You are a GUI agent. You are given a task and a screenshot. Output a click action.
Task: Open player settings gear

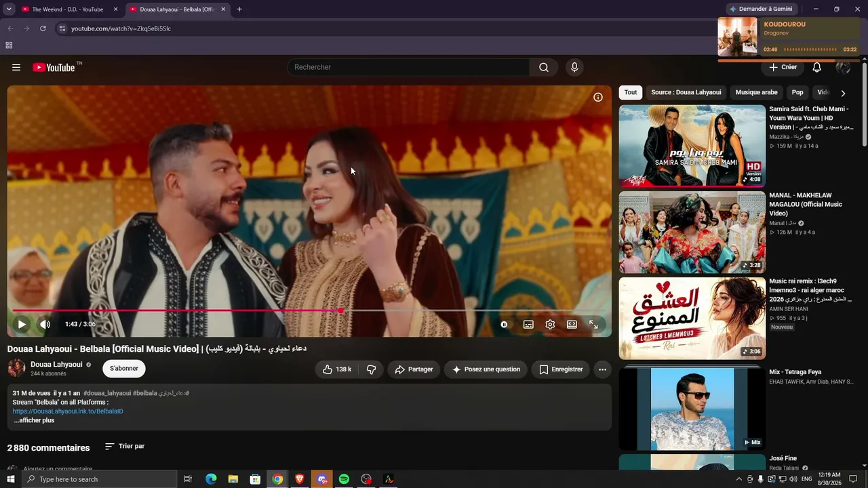pyautogui.click(x=550, y=324)
